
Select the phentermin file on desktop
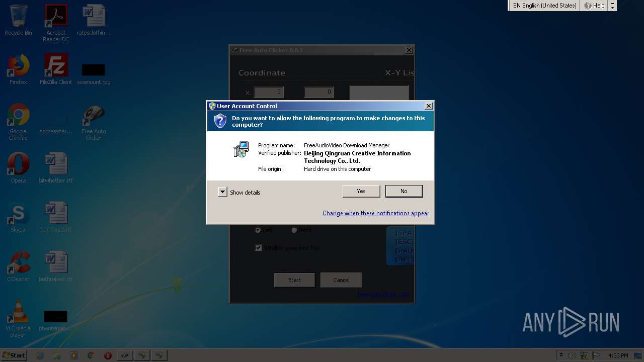coord(55,320)
